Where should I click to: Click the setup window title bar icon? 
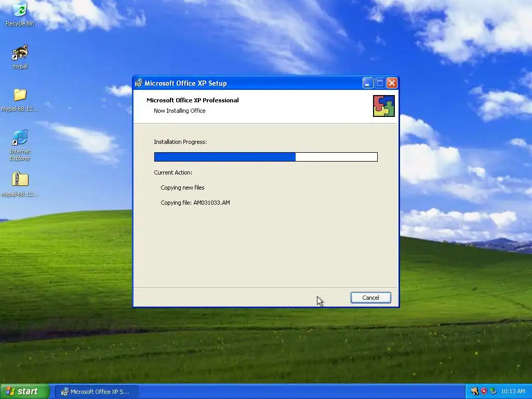(138, 83)
